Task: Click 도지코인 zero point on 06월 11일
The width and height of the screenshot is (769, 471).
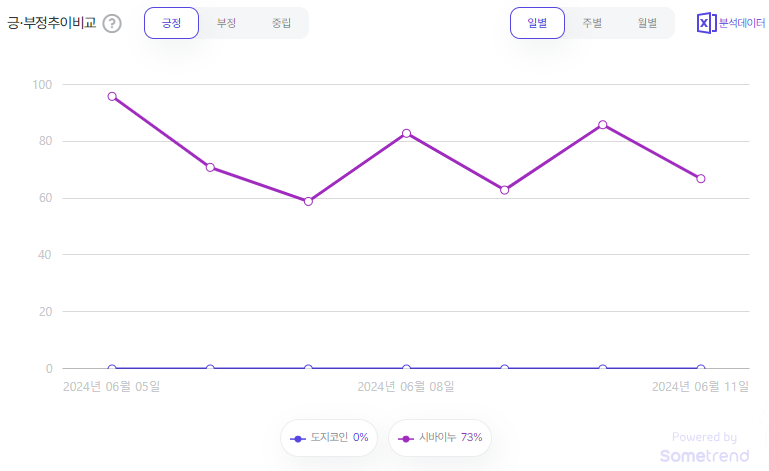Action: 701,368
